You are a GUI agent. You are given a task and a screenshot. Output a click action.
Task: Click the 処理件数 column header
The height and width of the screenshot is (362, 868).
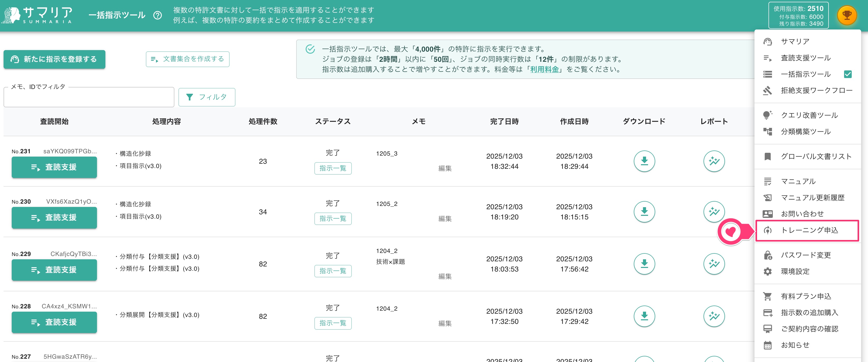tap(263, 122)
